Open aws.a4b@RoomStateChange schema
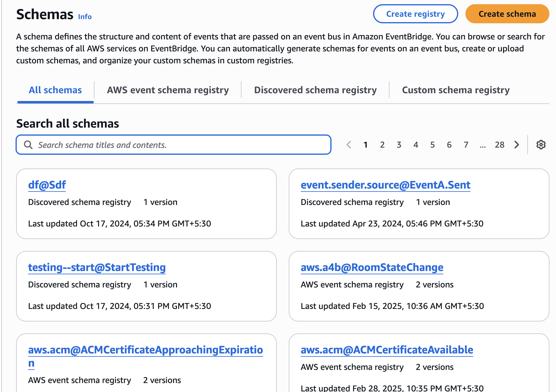This screenshot has width=556, height=392. (372, 267)
